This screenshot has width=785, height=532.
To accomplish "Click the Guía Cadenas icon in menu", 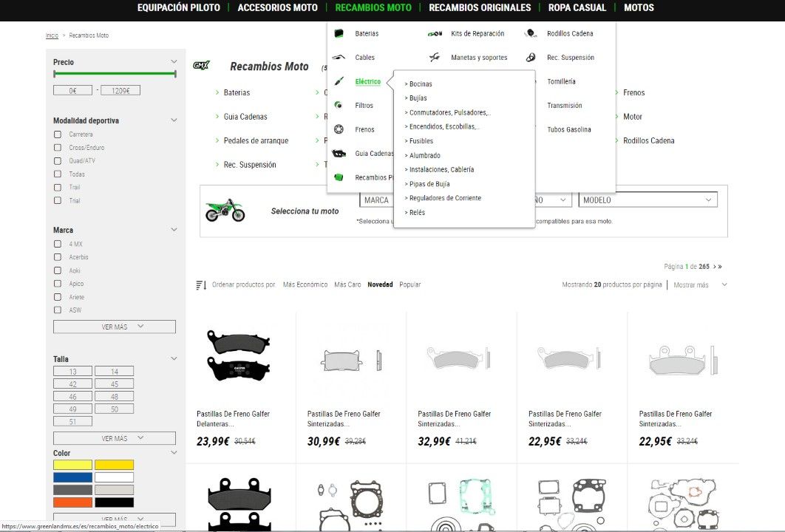I will pyautogui.click(x=339, y=153).
